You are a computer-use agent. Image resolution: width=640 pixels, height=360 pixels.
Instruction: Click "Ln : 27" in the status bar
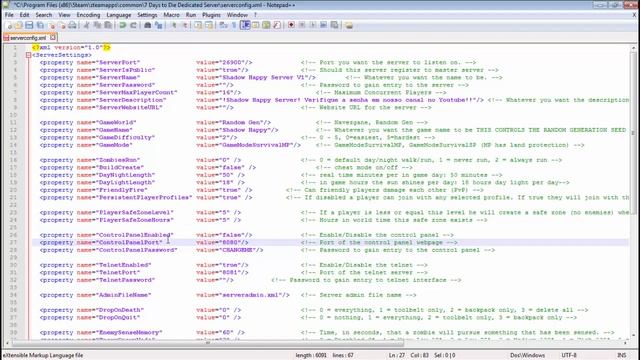tap(396, 355)
